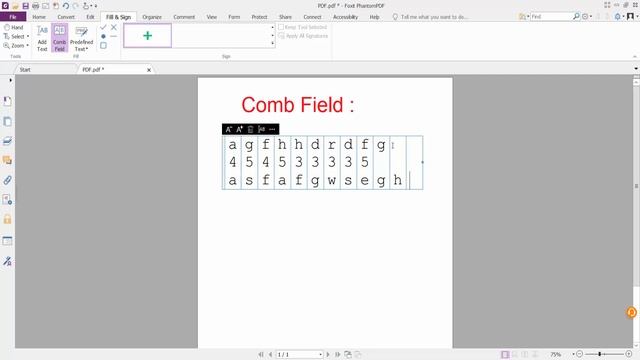Click the zoom slider handle
640x360 pixels.
coord(600,354)
